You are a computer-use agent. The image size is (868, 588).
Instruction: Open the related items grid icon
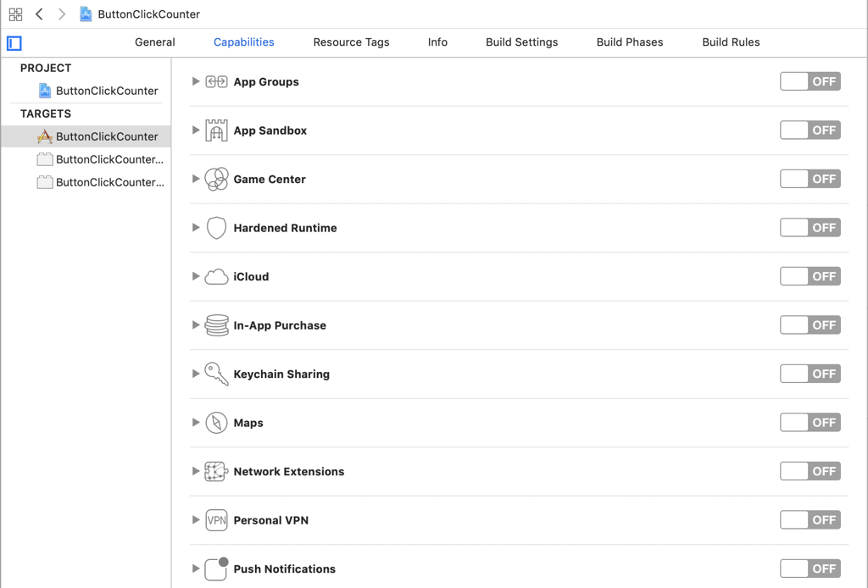point(15,14)
